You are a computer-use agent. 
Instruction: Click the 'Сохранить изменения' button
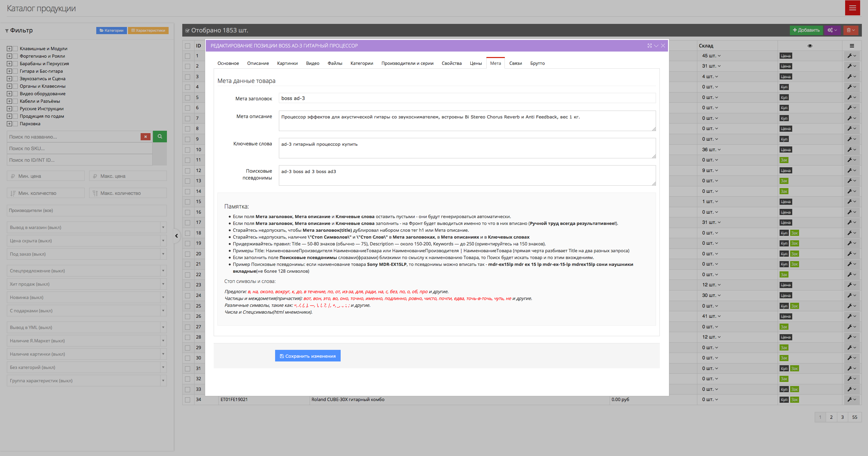click(x=308, y=356)
